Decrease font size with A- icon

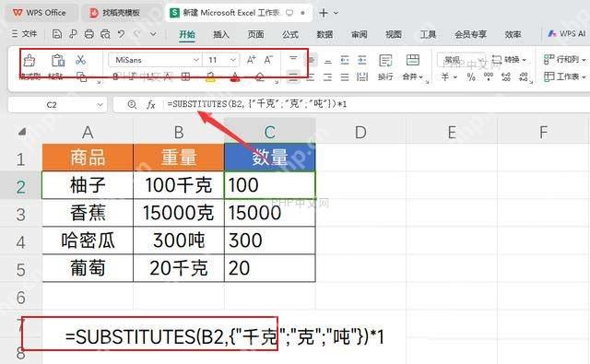tap(268, 60)
